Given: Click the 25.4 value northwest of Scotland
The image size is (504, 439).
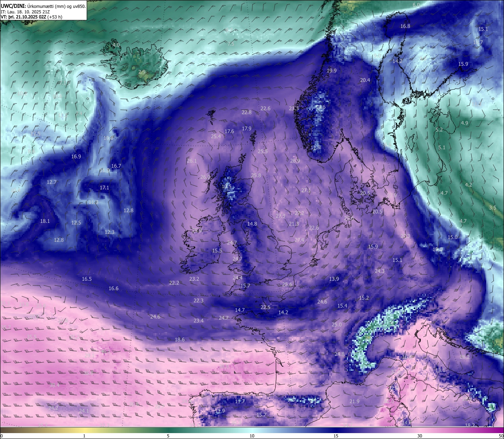Looking at the screenshot, I should coord(216,136).
